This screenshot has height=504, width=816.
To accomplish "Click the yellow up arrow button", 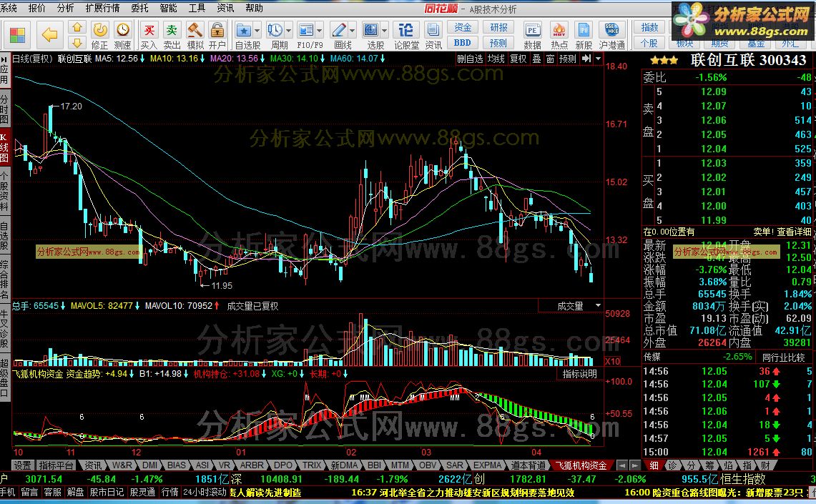I will click(x=77, y=28).
